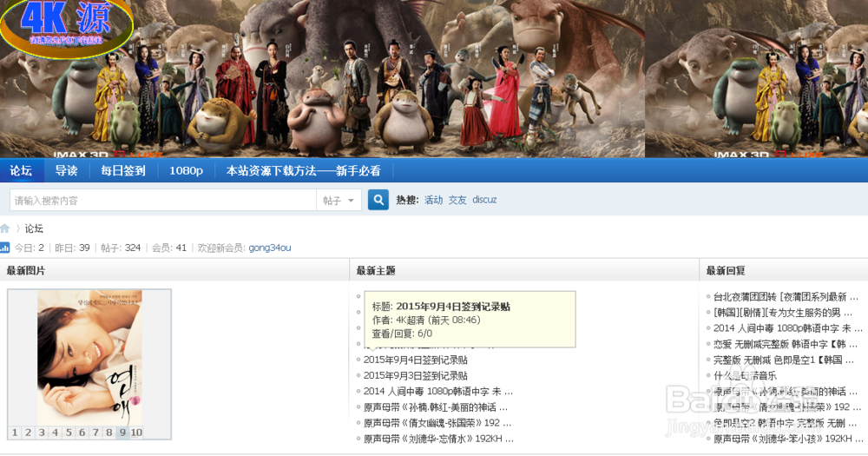Open reply 色即是空2 韩语中字 完整版
The height and width of the screenshot is (456, 868).
pyautogui.click(x=786, y=423)
